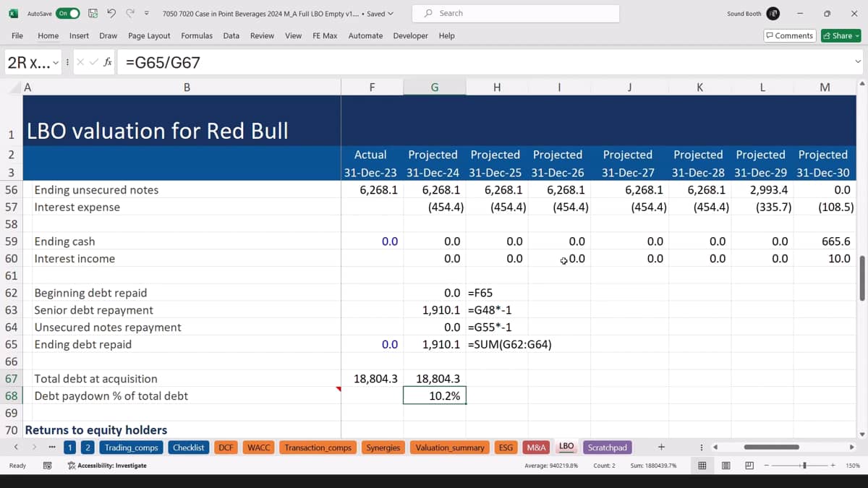This screenshot has width=868, height=488.
Task: Click Accessibility: Investigate in status bar
Action: click(107, 466)
